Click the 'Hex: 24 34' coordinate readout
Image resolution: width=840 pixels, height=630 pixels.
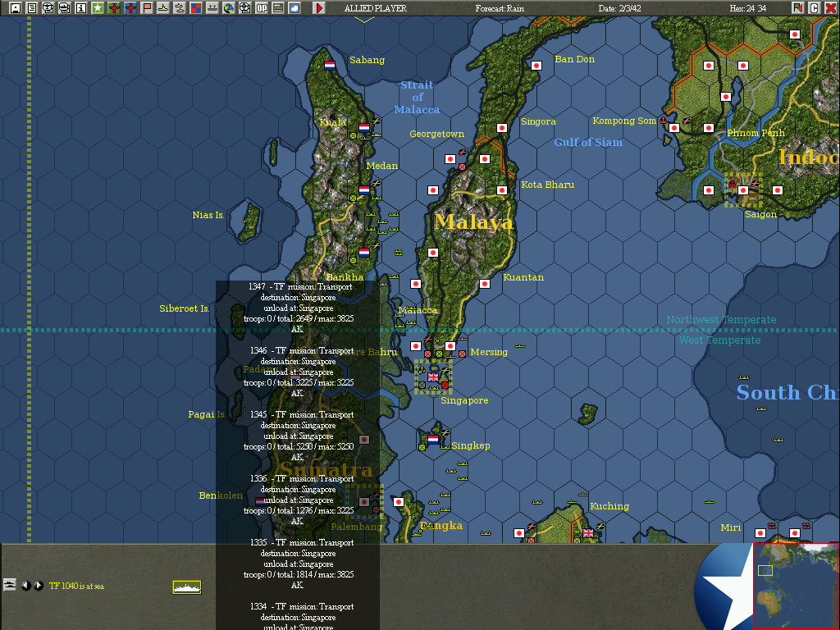tap(748, 8)
